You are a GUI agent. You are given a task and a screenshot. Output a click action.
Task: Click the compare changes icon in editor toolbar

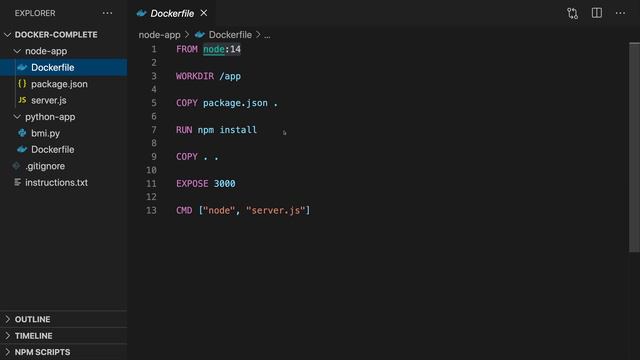[x=572, y=13]
